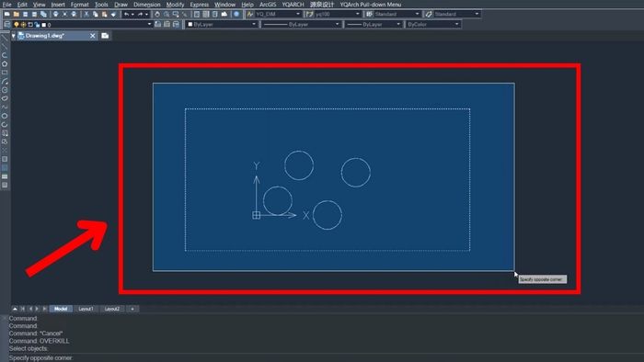
Task: Select the Rectangle draw tool
Action: (5, 73)
